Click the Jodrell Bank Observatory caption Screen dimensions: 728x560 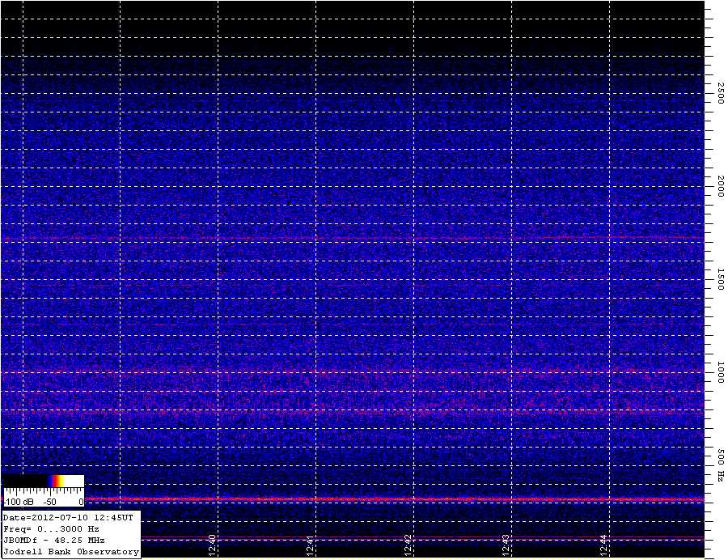pyautogui.click(x=71, y=552)
